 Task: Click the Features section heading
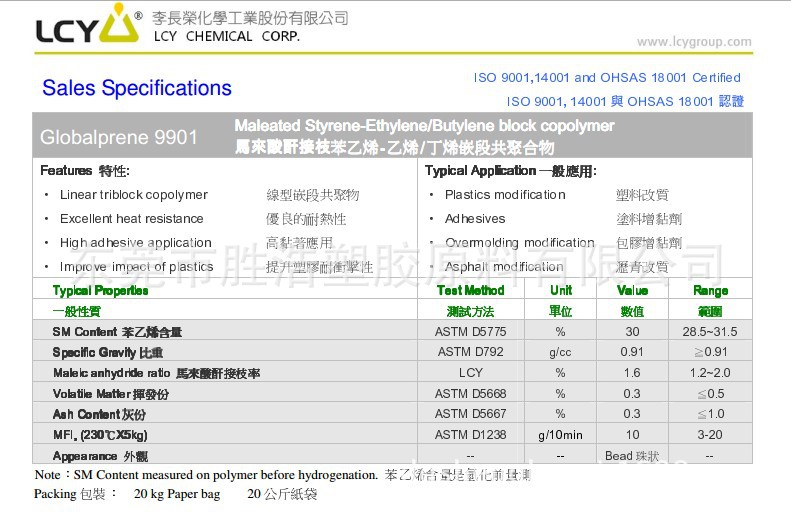(x=84, y=171)
